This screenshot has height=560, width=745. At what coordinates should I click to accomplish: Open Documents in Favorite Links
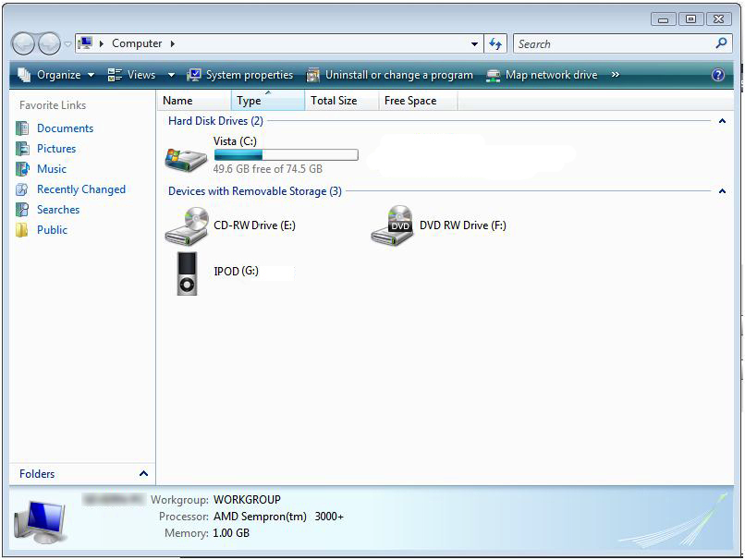click(65, 128)
